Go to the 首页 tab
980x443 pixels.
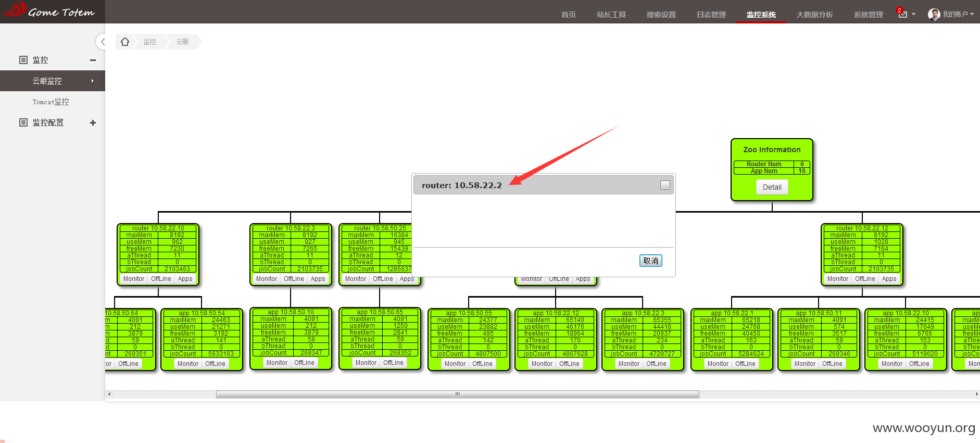[x=569, y=15]
